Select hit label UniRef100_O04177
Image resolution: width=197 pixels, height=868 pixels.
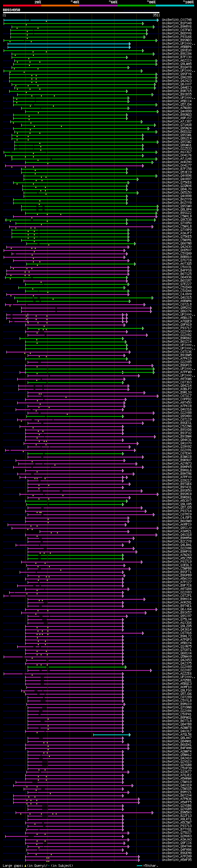click(x=177, y=165)
